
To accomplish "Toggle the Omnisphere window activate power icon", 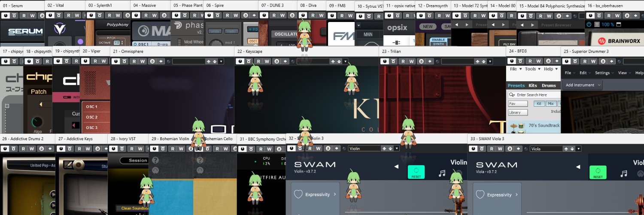I will click(x=115, y=61).
